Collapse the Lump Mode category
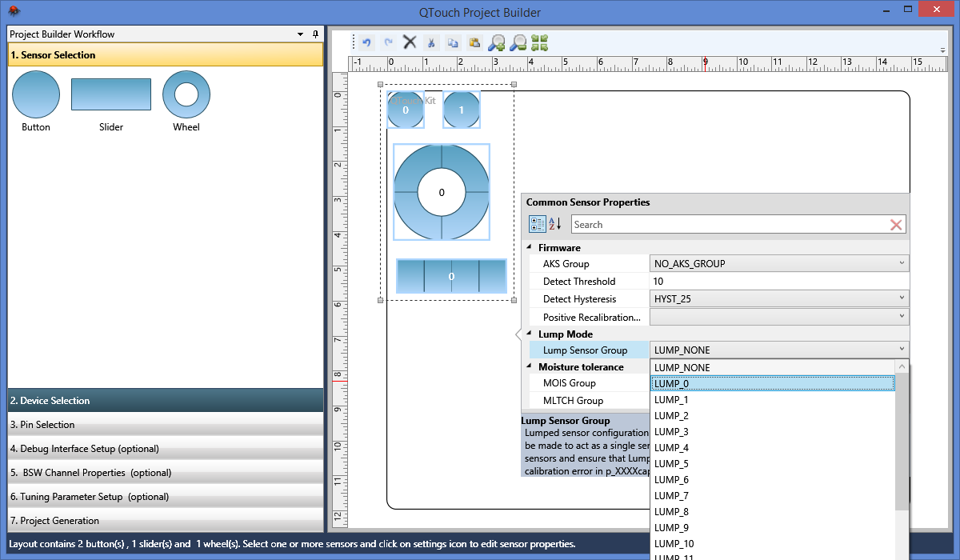 point(529,334)
